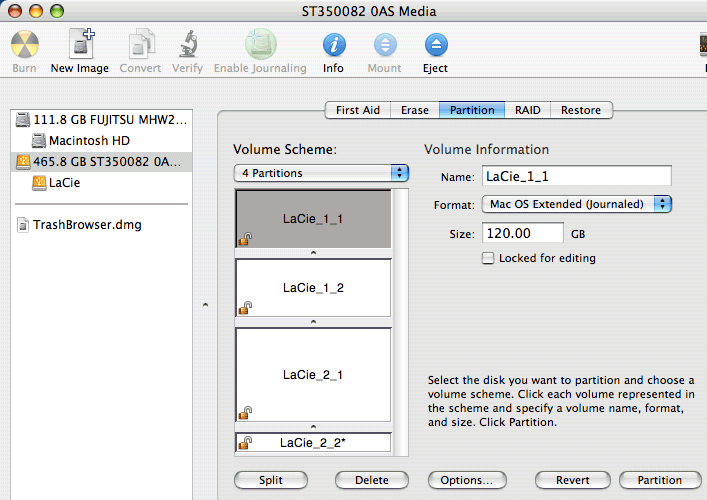Click the green zoom window button

[57, 11]
